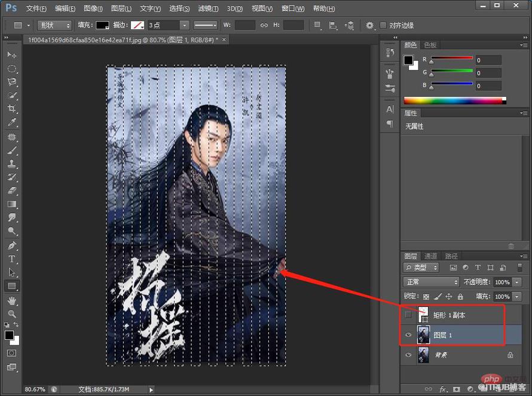Select the Gradient tool
The image size is (532, 396).
tap(11, 204)
